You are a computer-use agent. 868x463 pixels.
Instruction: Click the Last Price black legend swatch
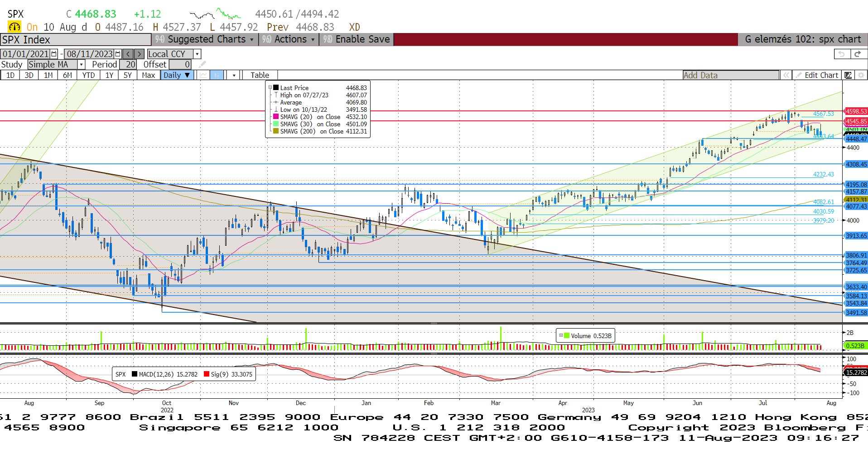click(276, 88)
